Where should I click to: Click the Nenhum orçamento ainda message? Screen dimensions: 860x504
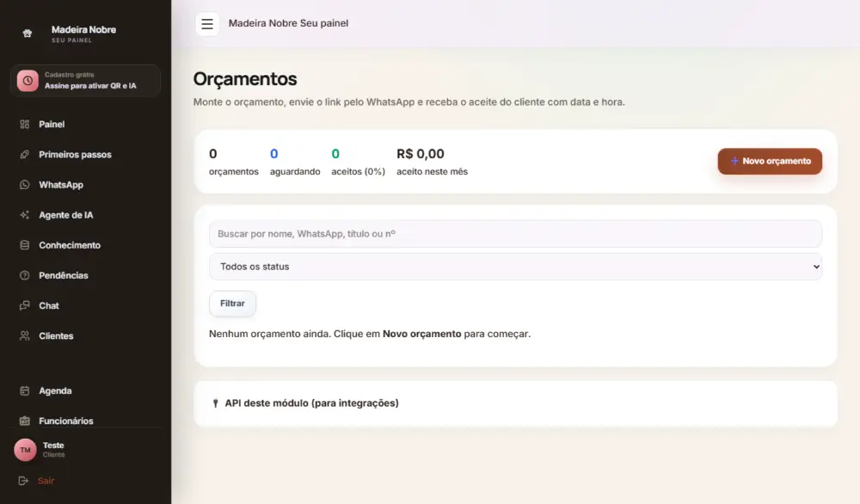[370, 334]
